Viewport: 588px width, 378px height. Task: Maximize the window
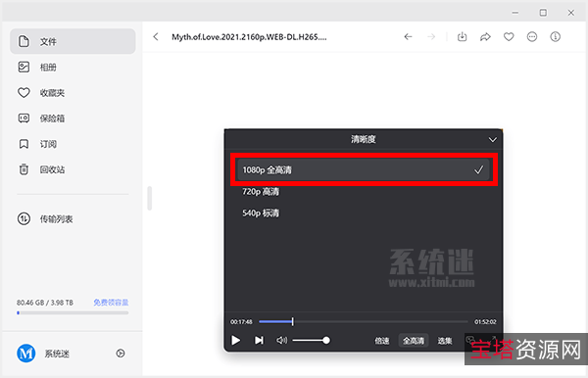point(543,13)
